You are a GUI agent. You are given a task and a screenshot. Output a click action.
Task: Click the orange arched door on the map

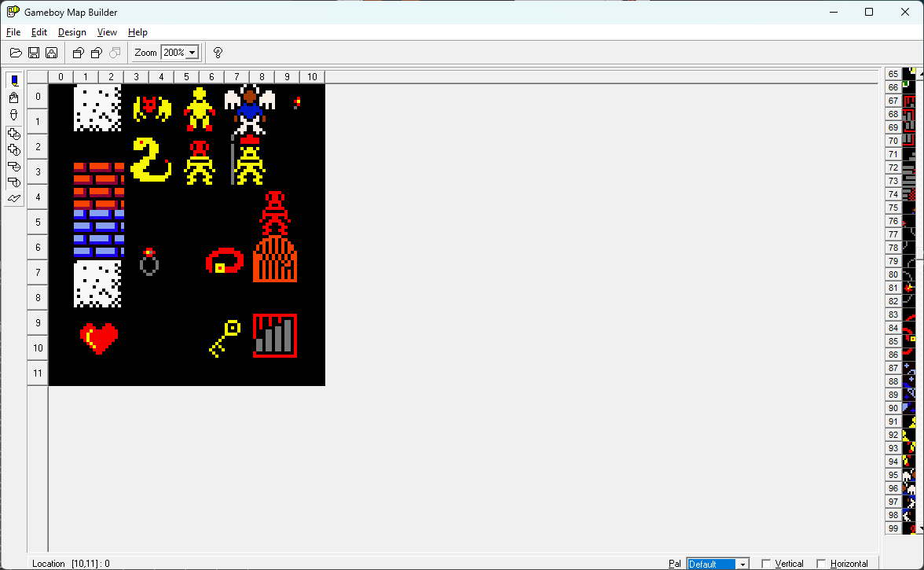pos(275,259)
